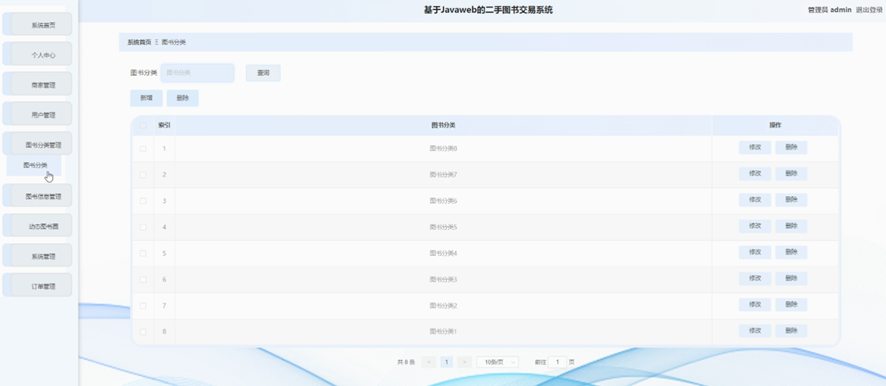The height and width of the screenshot is (386, 886).
Task: Check the checkbox for row 图书分类6
Action: (143, 201)
